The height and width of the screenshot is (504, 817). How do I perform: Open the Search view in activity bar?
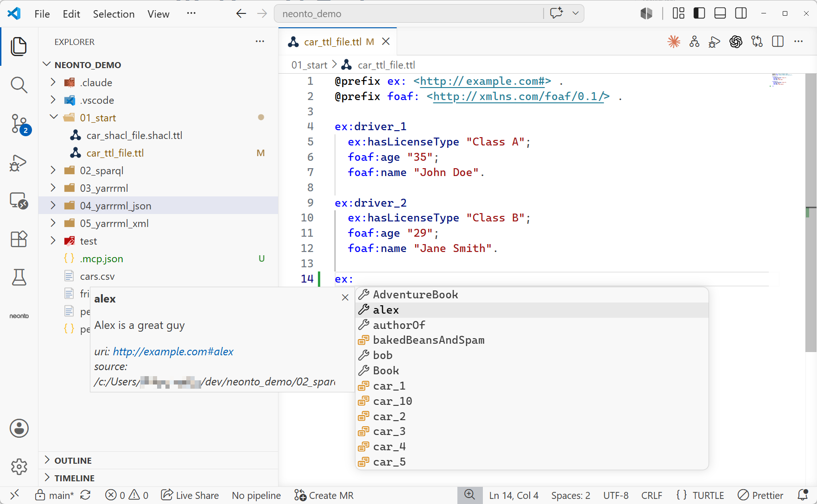pyautogui.click(x=19, y=85)
